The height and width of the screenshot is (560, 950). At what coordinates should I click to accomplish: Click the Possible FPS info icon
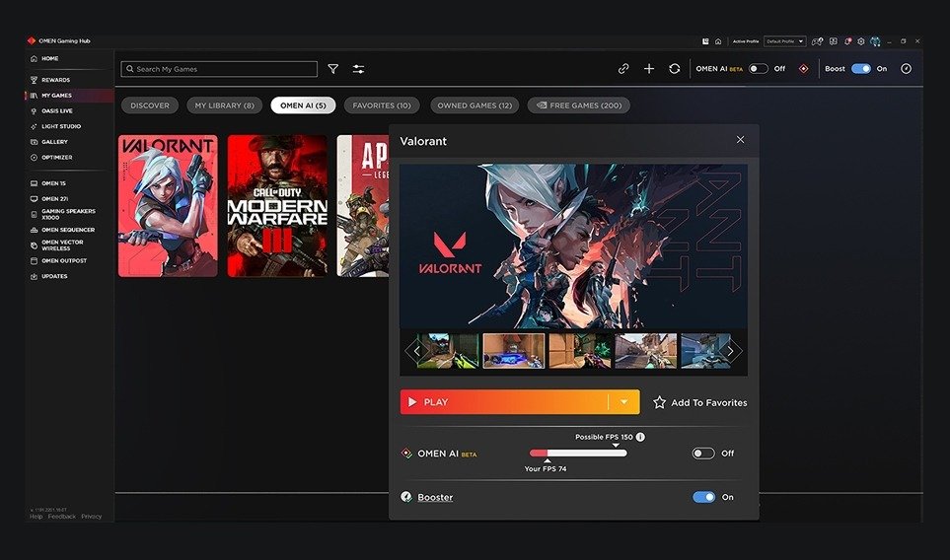pos(640,437)
